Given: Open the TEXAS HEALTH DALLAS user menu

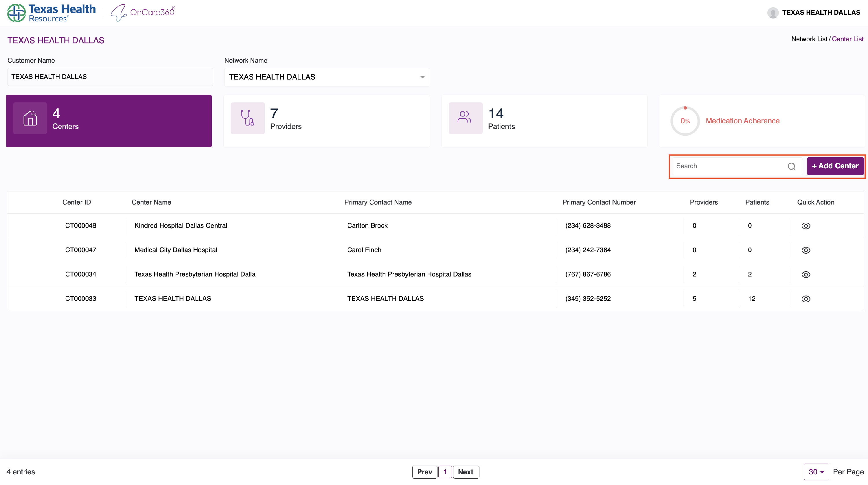Looking at the screenshot, I should 821,13.
